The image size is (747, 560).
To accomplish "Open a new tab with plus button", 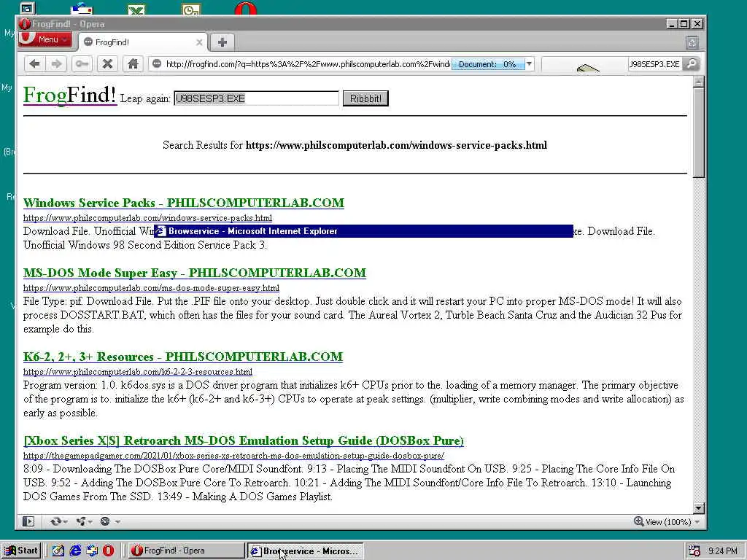I will click(222, 42).
